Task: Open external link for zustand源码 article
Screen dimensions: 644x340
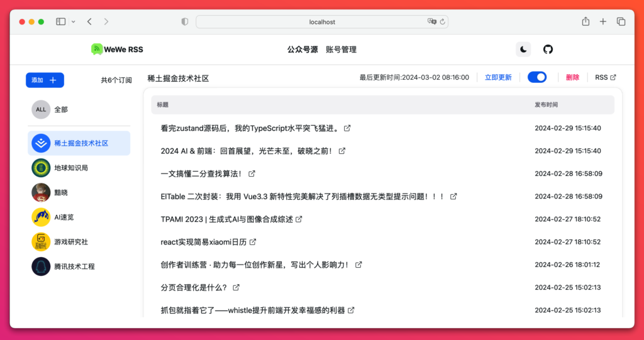Action: coord(347,128)
